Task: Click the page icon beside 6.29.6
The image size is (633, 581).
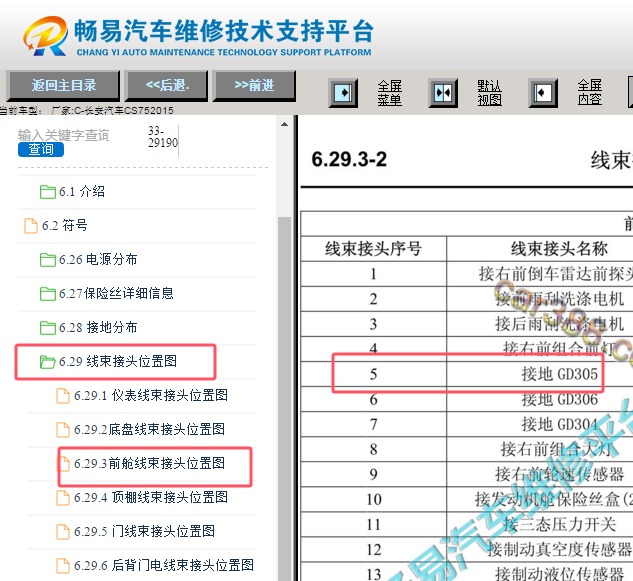Action: click(x=63, y=565)
